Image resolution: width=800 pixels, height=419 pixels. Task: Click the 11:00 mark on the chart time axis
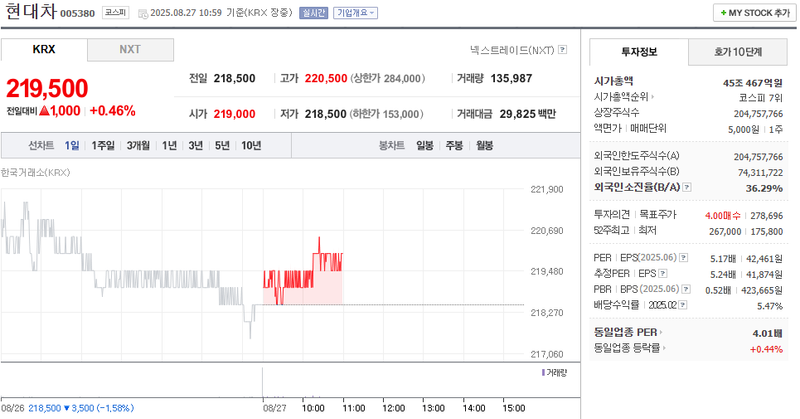pyautogui.click(x=354, y=408)
